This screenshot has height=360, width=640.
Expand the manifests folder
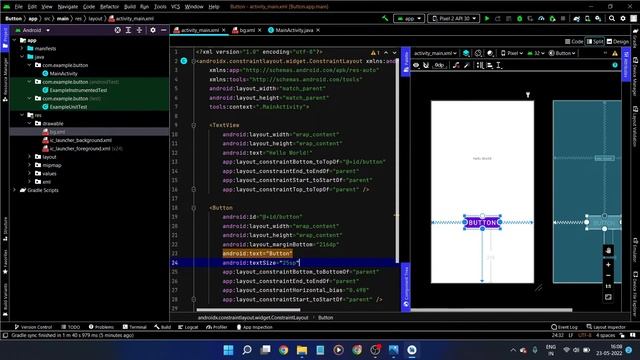22,49
